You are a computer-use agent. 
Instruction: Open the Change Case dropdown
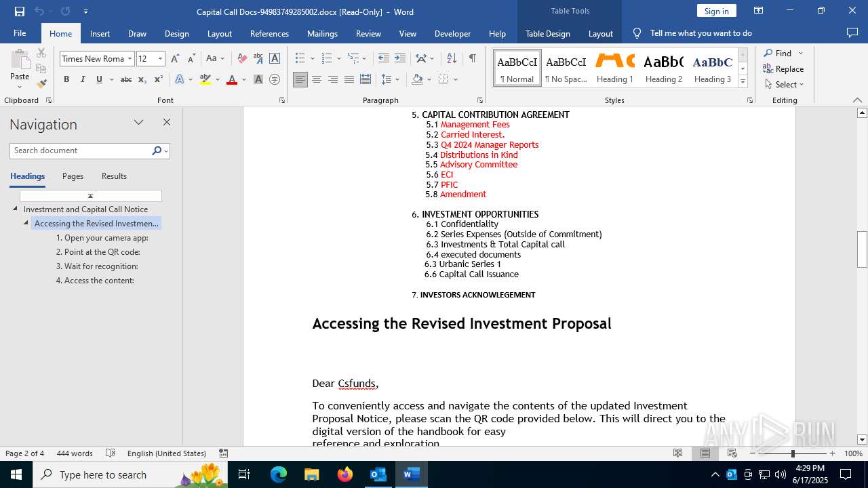pyautogui.click(x=215, y=59)
